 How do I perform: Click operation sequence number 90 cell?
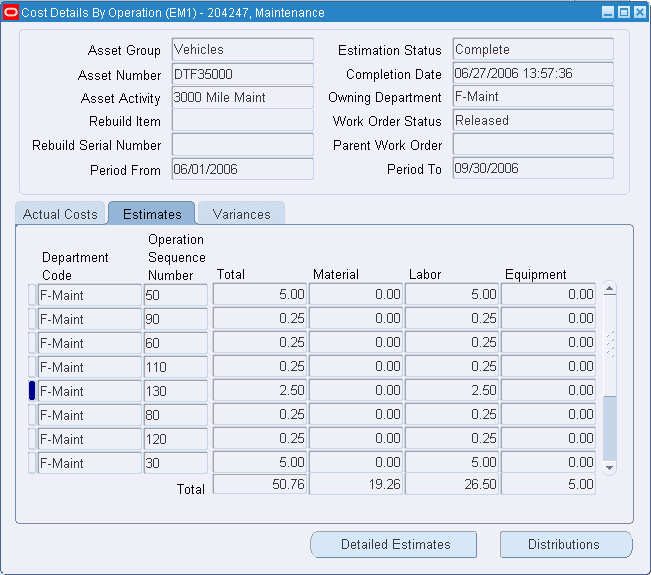pyautogui.click(x=176, y=319)
